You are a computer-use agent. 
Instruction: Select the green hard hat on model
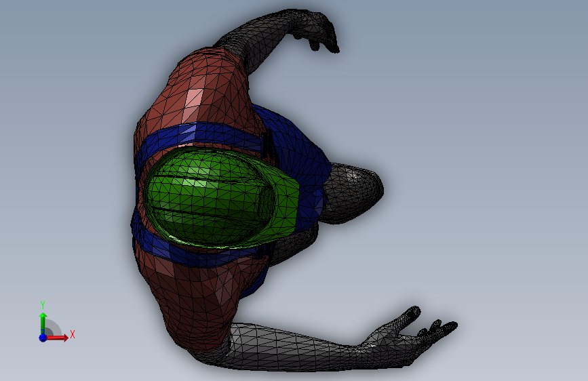coord(221,198)
